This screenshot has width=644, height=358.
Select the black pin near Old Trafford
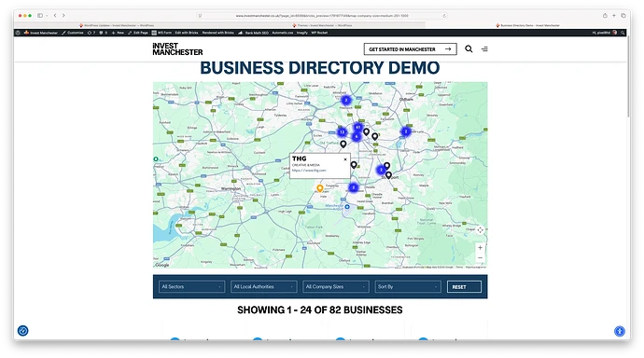tap(343, 144)
